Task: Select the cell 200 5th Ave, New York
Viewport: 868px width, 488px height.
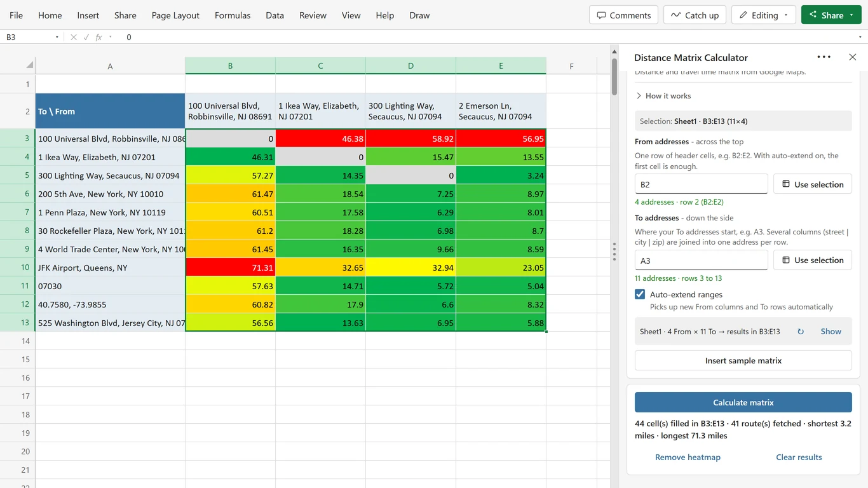Action: click(x=110, y=194)
